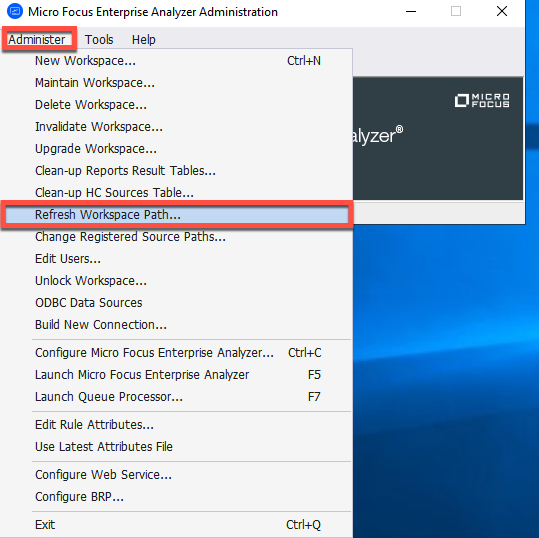Open the Tools menu
Viewport: 539px width, 538px height.
click(99, 40)
